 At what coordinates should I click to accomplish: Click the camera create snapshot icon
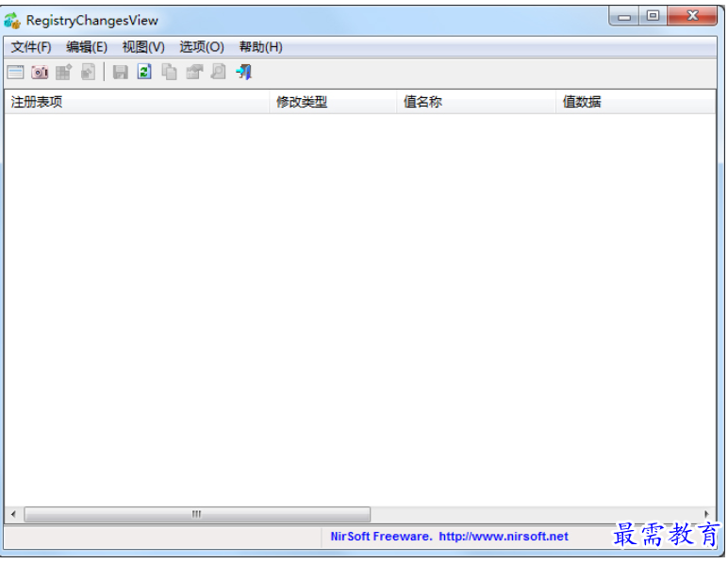(x=40, y=73)
